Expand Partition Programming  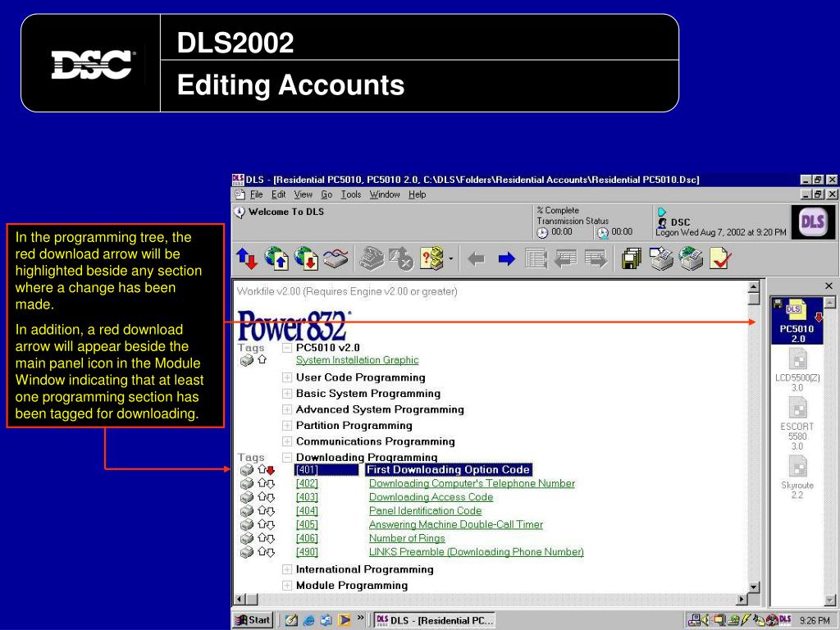(x=287, y=426)
